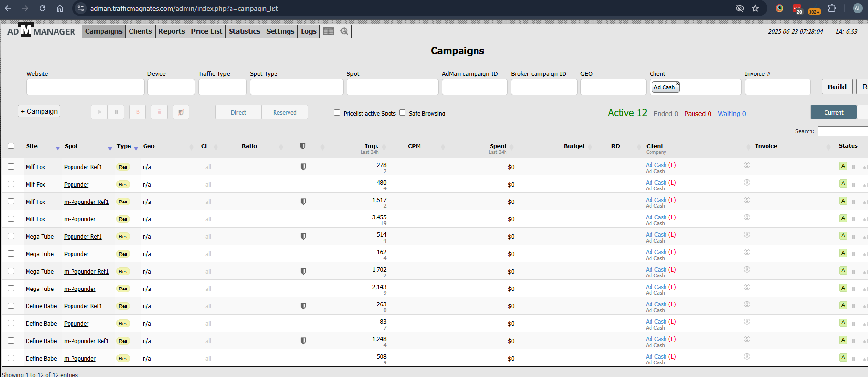Pause the Mega Tube m-Popunder campaign
The height and width of the screenshot is (377, 868).
point(854,289)
